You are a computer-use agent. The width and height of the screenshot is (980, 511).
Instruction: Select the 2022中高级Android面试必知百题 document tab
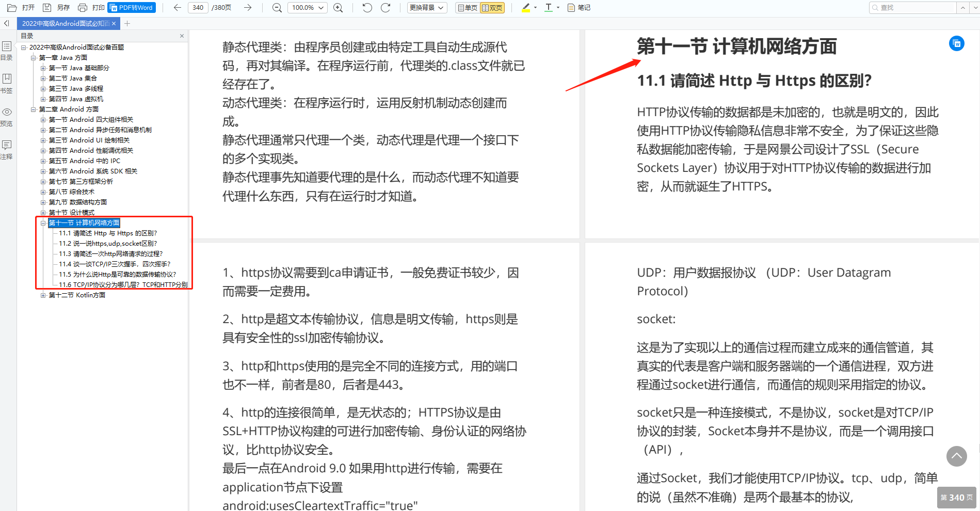coord(65,23)
